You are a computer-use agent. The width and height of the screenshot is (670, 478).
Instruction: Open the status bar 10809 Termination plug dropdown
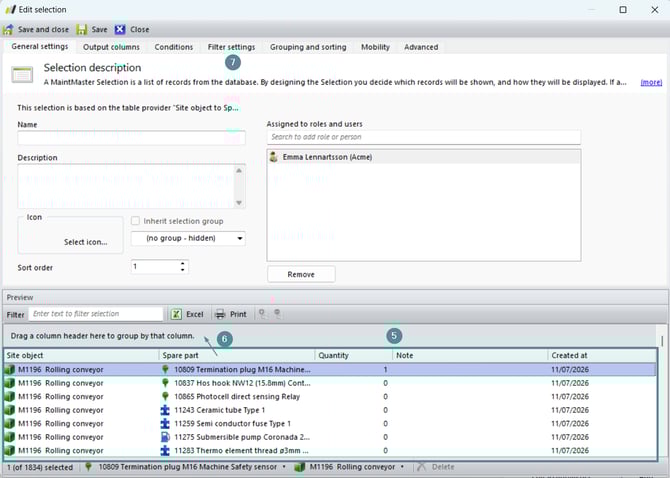[x=284, y=467]
